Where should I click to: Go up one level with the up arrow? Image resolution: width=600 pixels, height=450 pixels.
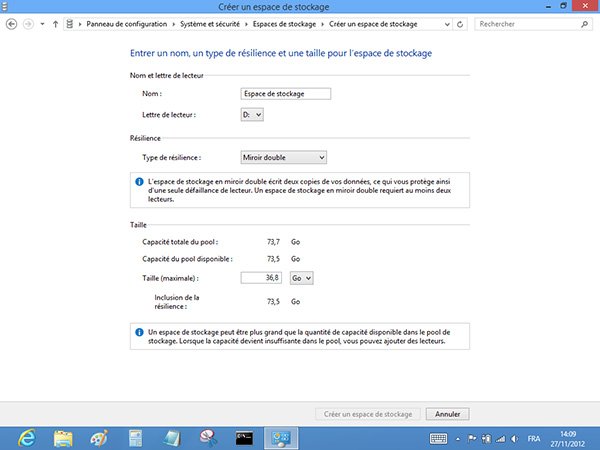[x=55, y=24]
